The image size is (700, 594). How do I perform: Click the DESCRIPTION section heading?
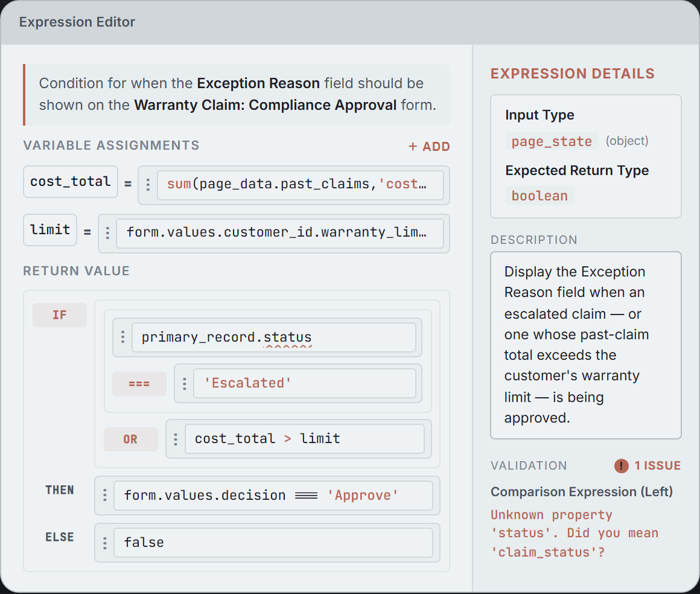click(534, 240)
